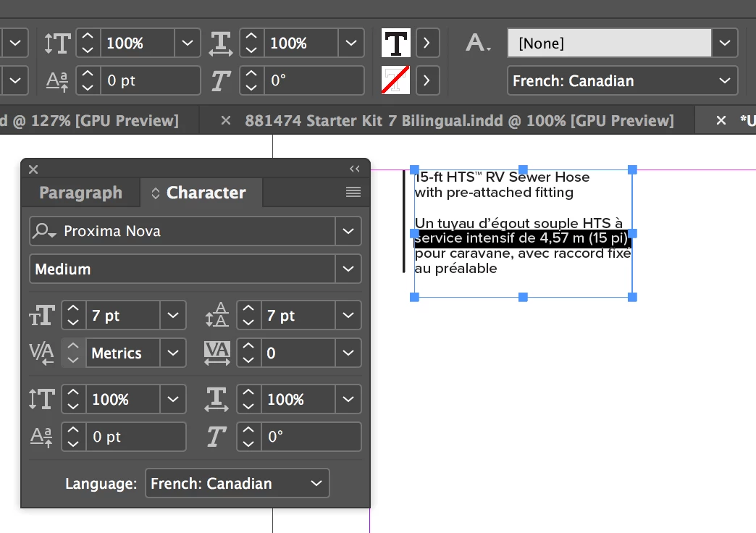Open Character panel horizontal scale dropdown
Image resolution: width=756 pixels, height=533 pixels.
tap(348, 400)
